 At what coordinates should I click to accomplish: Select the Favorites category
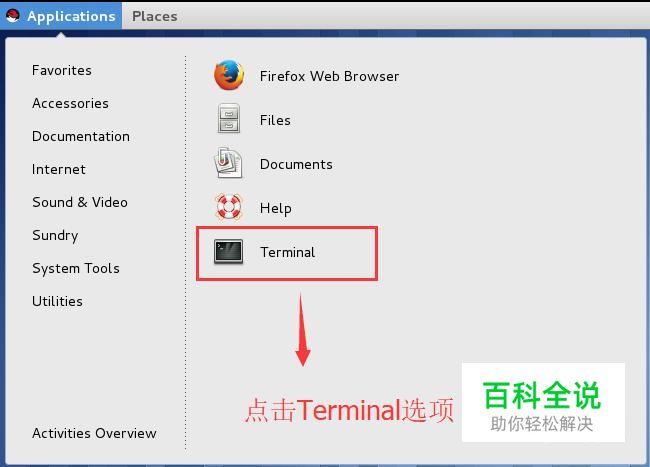click(62, 70)
